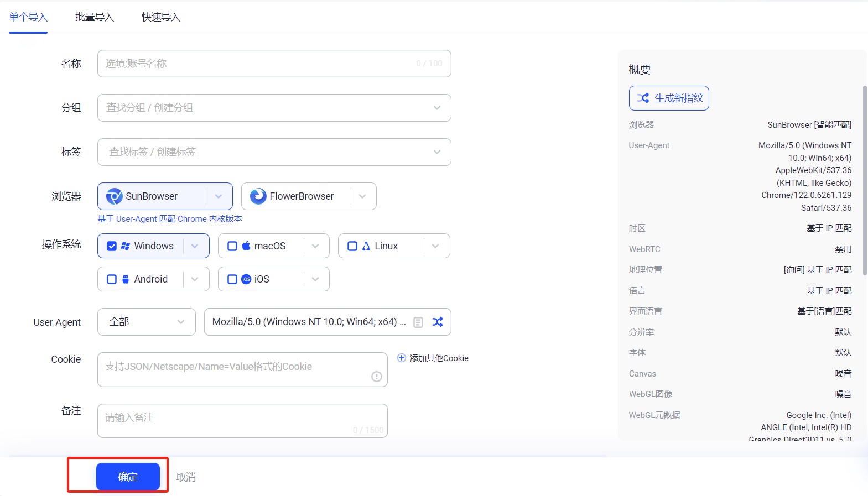This screenshot has width=868, height=496.
Task: Click SunBrowser [智能匹配] summary value
Action: (x=809, y=125)
